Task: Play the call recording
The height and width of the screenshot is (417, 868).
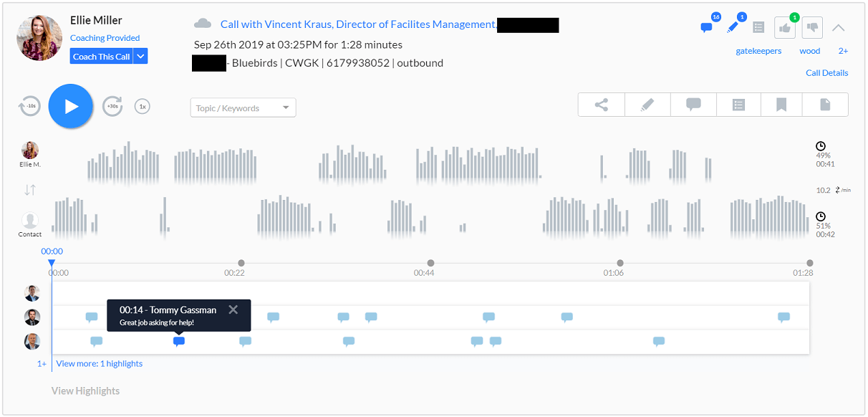Action: [71, 105]
